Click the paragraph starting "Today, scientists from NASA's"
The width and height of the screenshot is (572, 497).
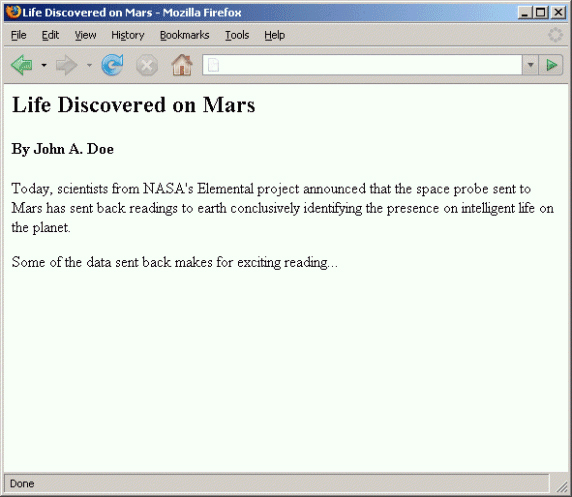point(283,208)
